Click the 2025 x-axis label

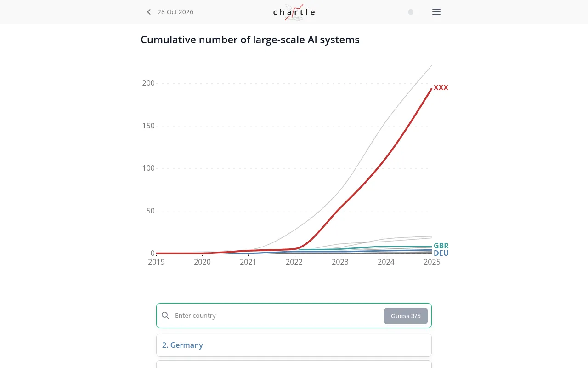coord(432,262)
